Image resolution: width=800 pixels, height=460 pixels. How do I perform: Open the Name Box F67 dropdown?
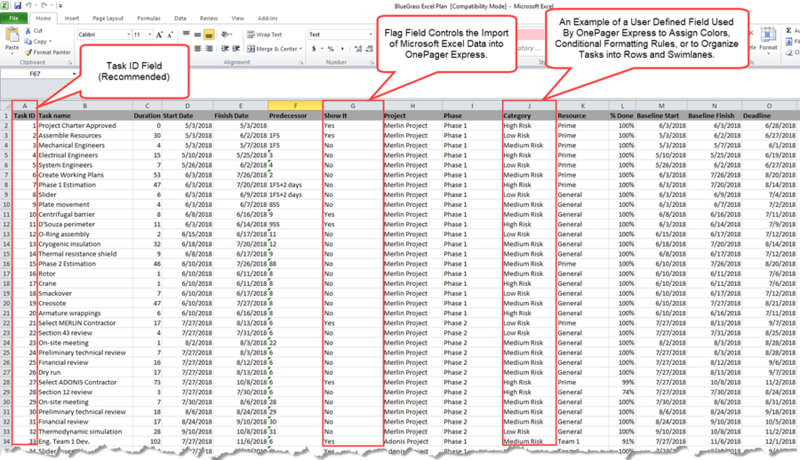(x=74, y=74)
